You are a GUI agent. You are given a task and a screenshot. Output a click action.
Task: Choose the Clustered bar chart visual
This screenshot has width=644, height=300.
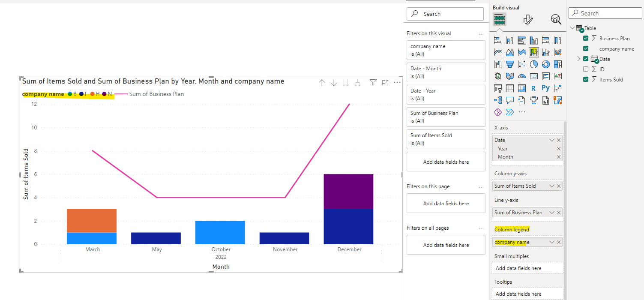click(x=522, y=40)
